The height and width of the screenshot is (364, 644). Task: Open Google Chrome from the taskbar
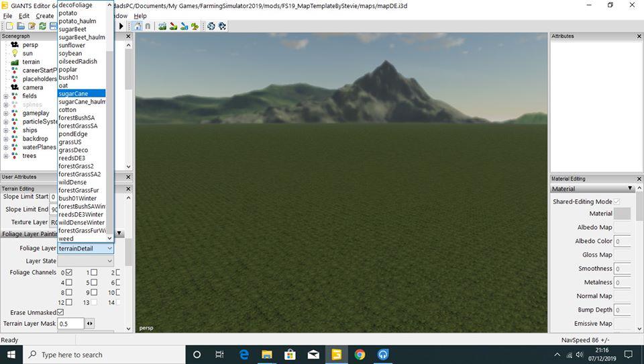[x=360, y=355]
